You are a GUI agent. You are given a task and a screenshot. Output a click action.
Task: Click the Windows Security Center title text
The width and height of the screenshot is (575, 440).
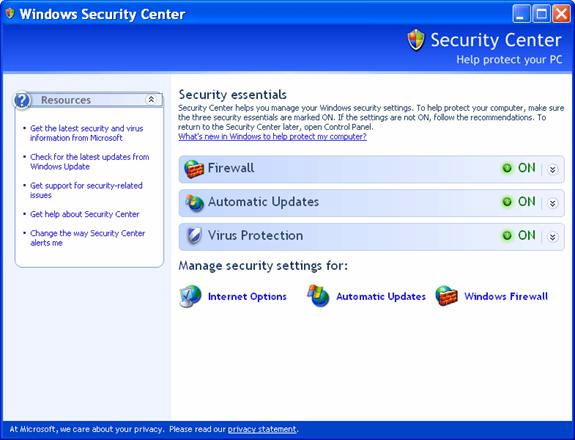pyautogui.click(x=102, y=14)
